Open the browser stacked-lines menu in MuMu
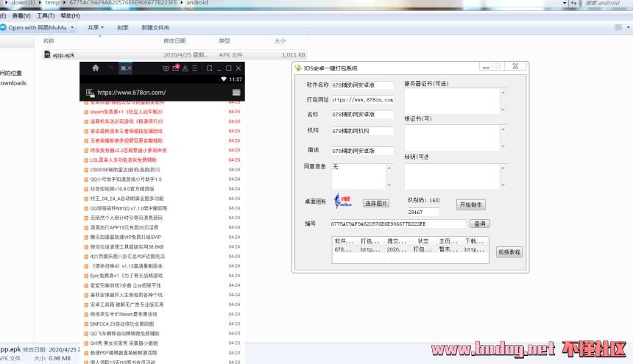633x364 pixels. coord(236,93)
